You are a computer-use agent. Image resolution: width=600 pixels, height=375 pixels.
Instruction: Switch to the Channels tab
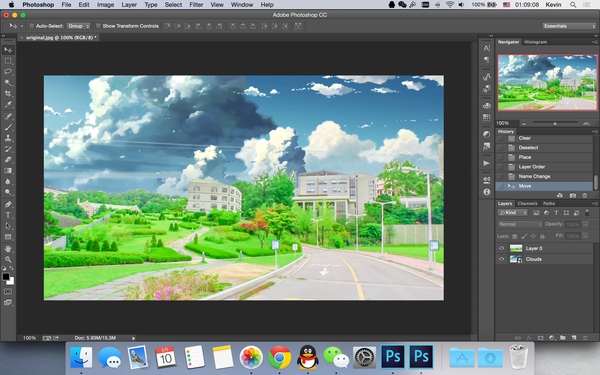click(527, 204)
